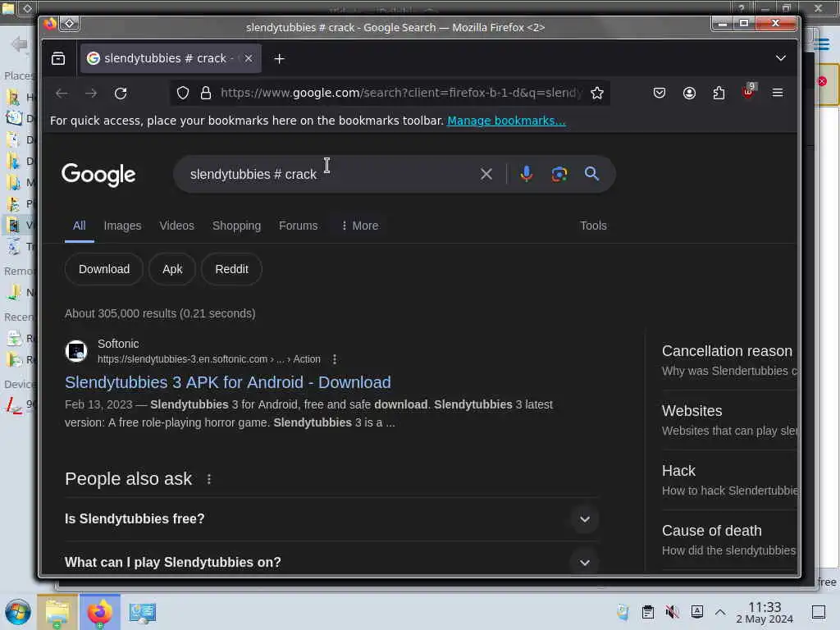Click the Start menu orb on taskbar
This screenshot has height=630, width=840.
tap(18, 612)
